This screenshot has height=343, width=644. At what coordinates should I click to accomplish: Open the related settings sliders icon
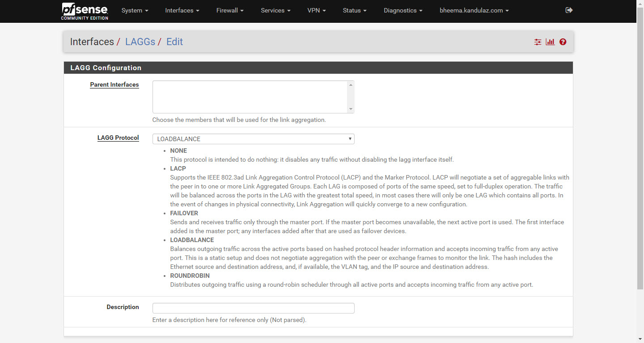click(538, 42)
